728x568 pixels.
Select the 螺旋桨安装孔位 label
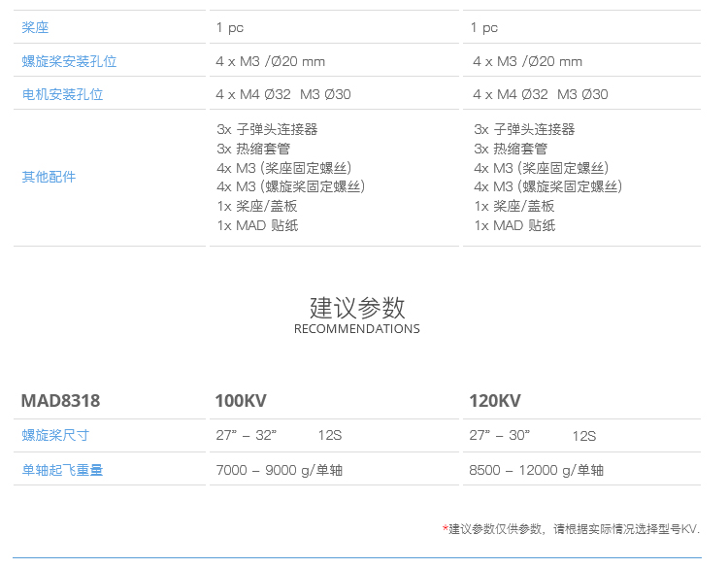coord(69,61)
